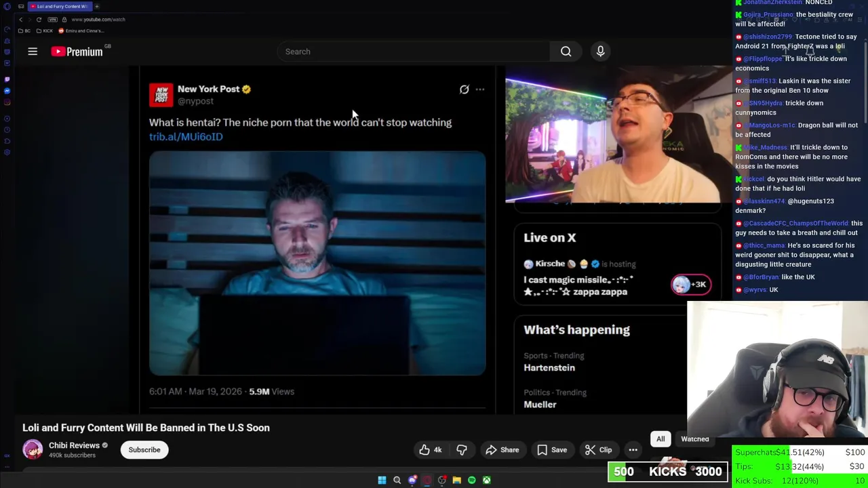Viewport: 868px width, 488px height.
Task: Open the Emiru and Cinna's bookmark
Action: click(x=81, y=30)
